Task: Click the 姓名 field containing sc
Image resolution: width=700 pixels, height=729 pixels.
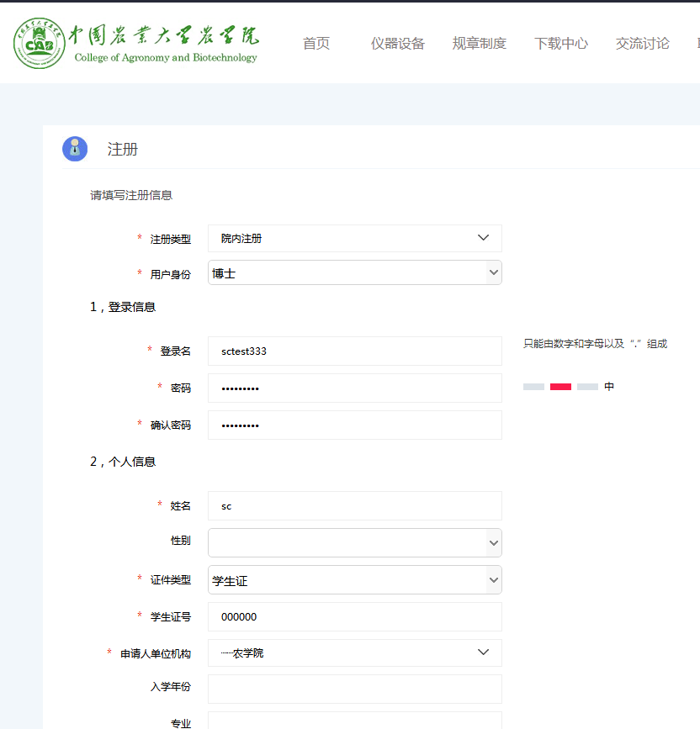Action: tap(354, 506)
